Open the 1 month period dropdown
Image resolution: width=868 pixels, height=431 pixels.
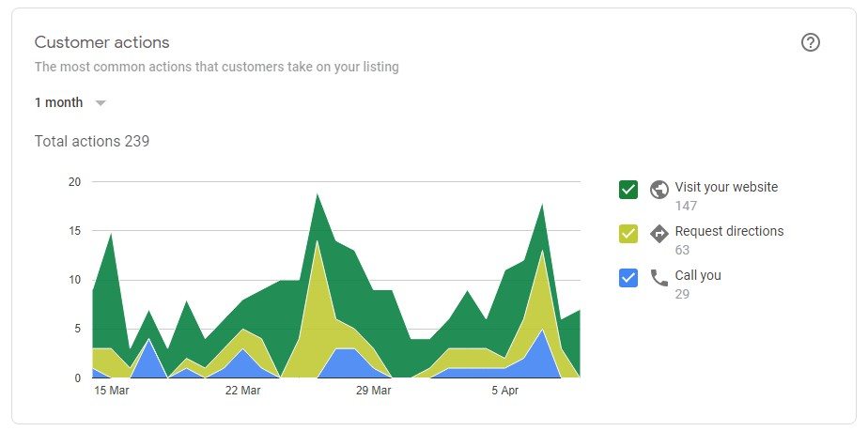[x=59, y=102]
